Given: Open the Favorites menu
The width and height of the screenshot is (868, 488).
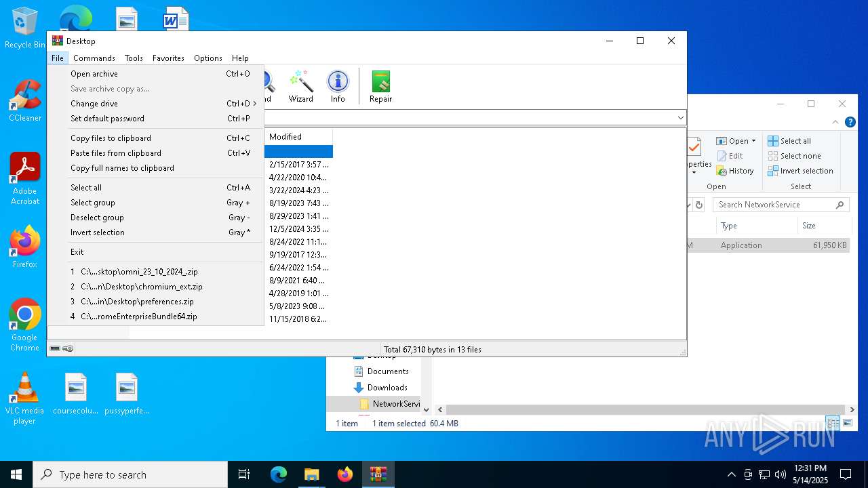Looking at the screenshot, I should (168, 58).
